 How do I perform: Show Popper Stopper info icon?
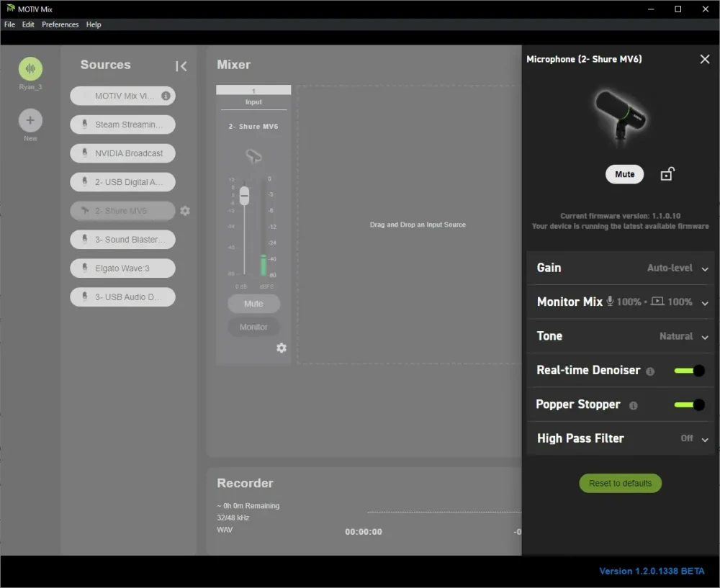pyautogui.click(x=633, y=405)
